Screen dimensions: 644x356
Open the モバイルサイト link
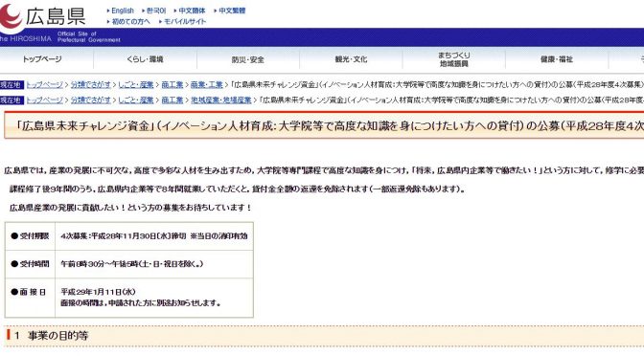click(185, 21)
